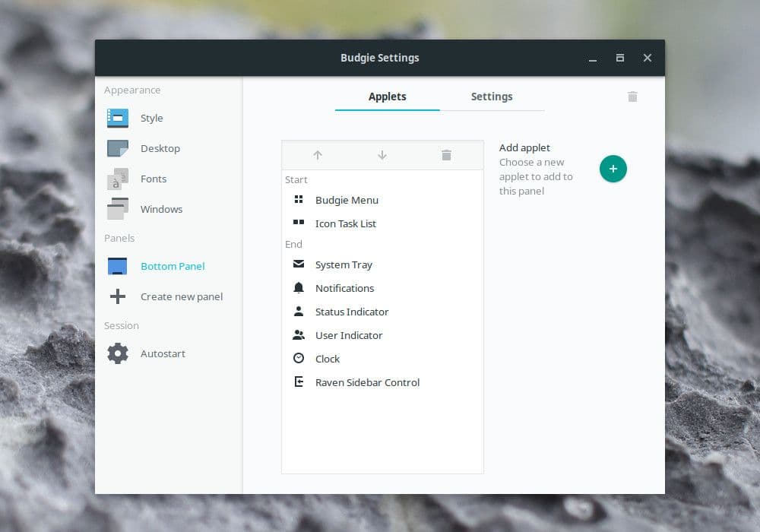Open Style appearance settings
The width and height of the screenshot is (760, 532).
tap(169, 119)
